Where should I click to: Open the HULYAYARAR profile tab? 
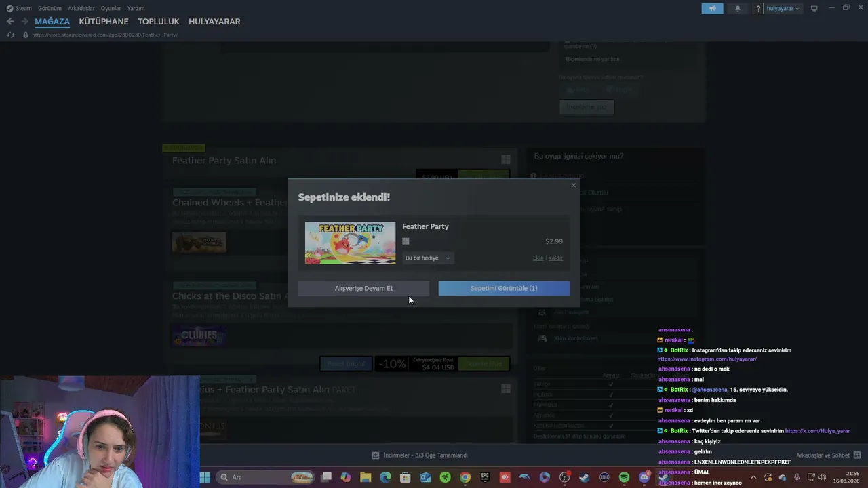pos(214,22)
